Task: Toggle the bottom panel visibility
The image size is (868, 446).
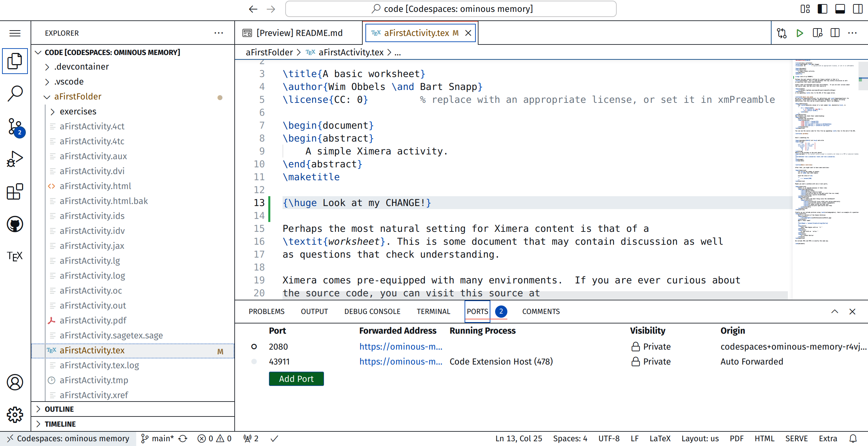Action: tap(840, 9)
